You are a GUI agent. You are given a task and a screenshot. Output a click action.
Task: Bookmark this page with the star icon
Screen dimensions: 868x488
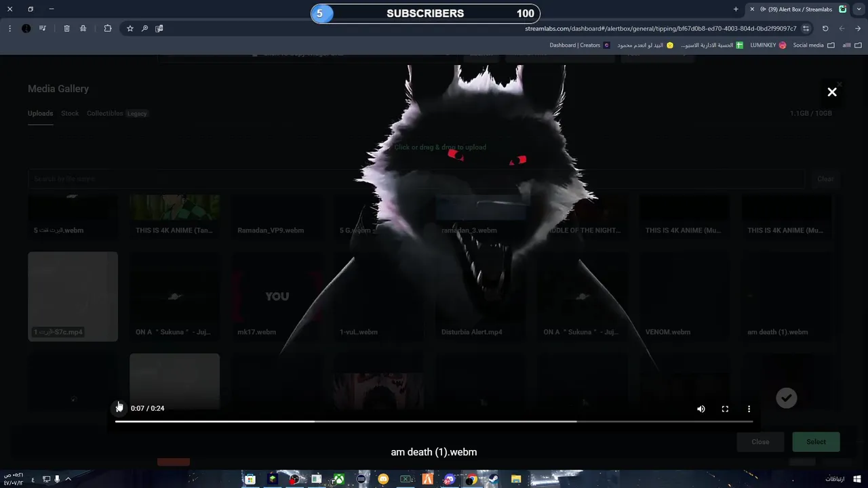click(x=130, y=28)
